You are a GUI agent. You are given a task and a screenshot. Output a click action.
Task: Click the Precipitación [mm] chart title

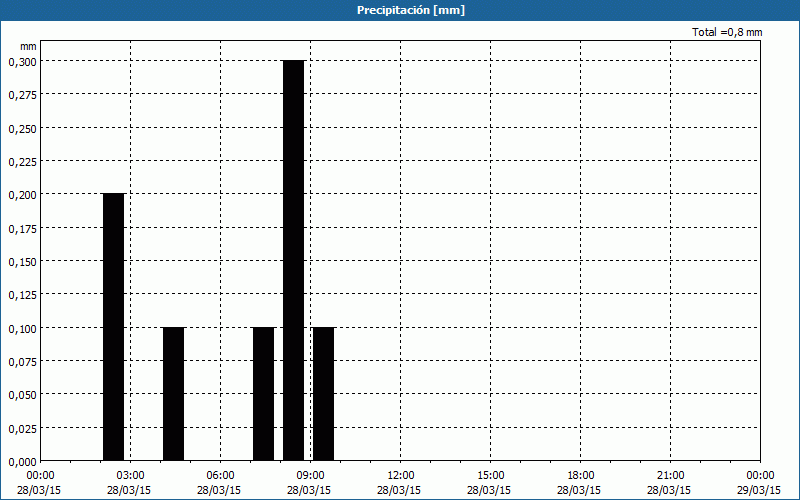[x=411, y=10]
